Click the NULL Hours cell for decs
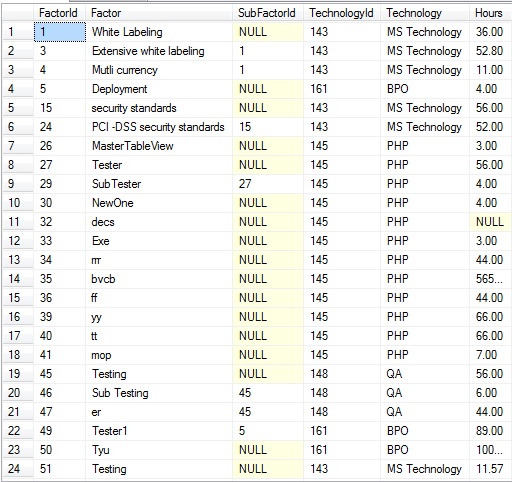 coord(490,222)
